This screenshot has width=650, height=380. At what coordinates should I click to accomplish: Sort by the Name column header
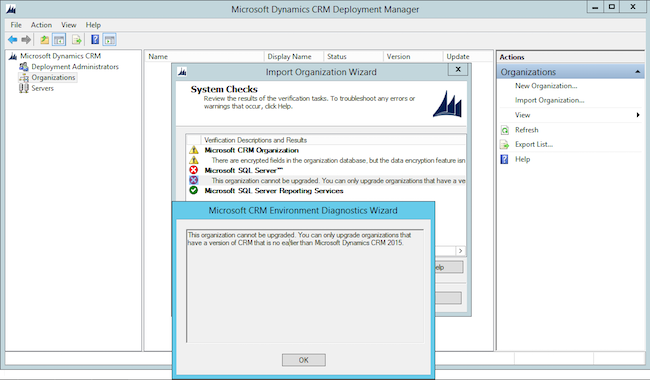(204, 56)
